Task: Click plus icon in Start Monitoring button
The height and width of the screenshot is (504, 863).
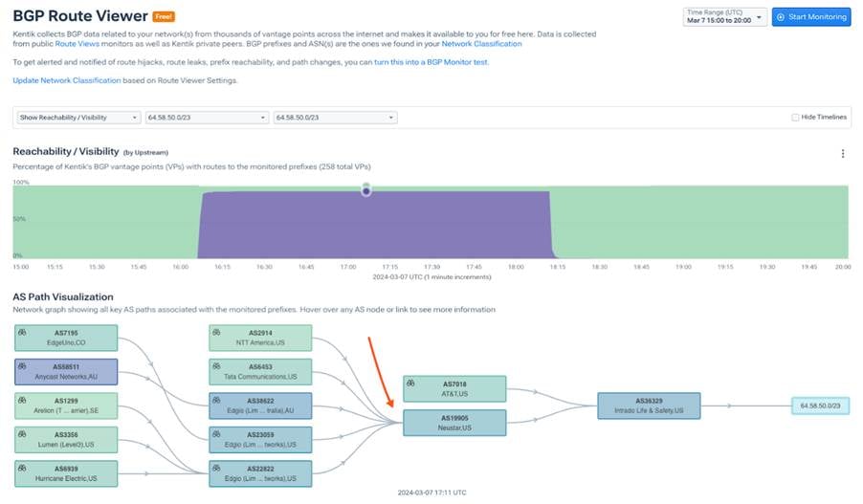Action: (x=781, y=17)
